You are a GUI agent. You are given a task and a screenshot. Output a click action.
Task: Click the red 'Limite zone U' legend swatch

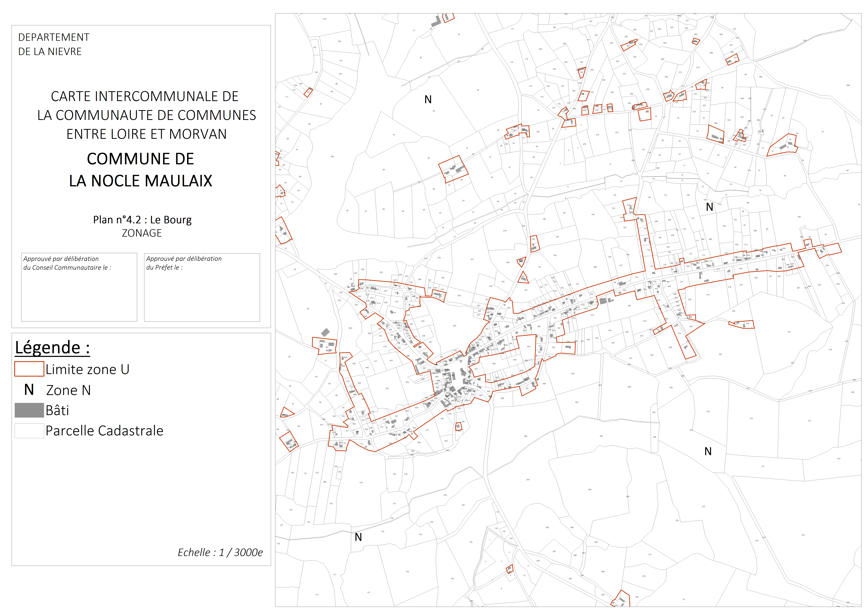pos(29,369)
